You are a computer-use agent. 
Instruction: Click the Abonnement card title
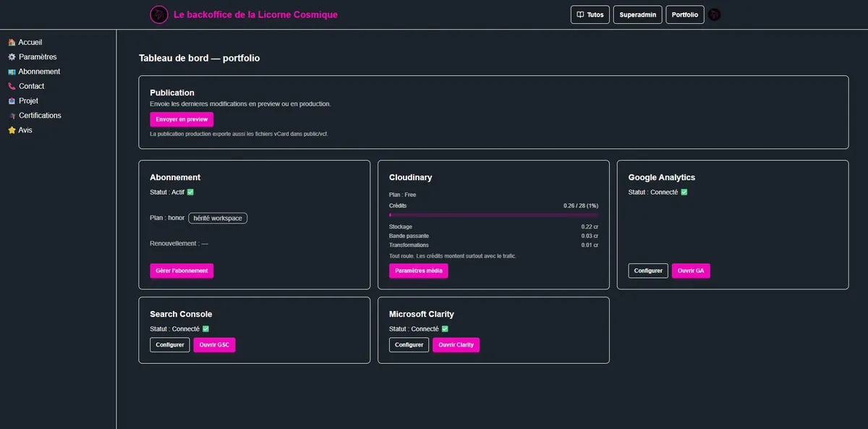point(175,177)
